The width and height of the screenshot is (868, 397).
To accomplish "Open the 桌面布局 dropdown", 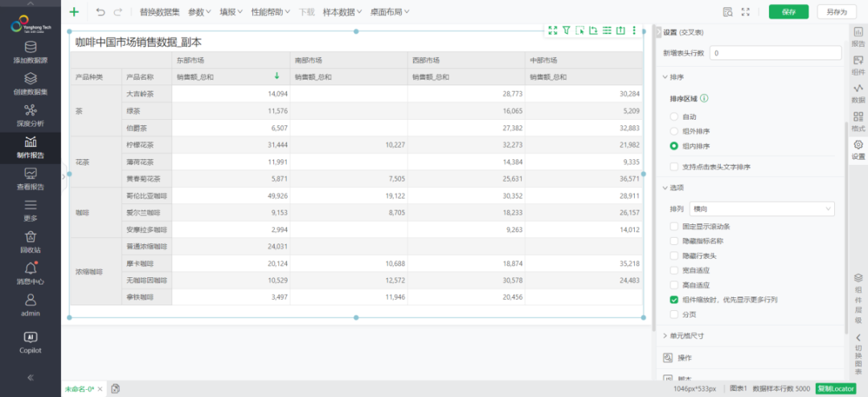I will 390,11.
